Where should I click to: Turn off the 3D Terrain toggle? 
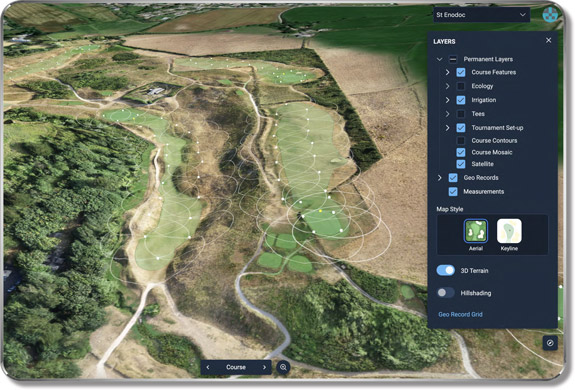(446, 271)
